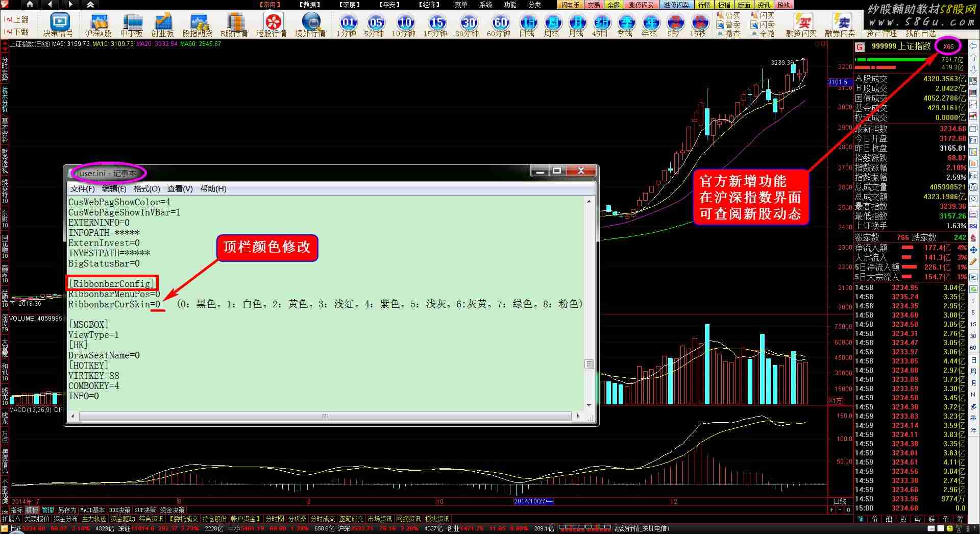
Task: Open 格式(O) menu in Notepad
Action: (146, 189)
